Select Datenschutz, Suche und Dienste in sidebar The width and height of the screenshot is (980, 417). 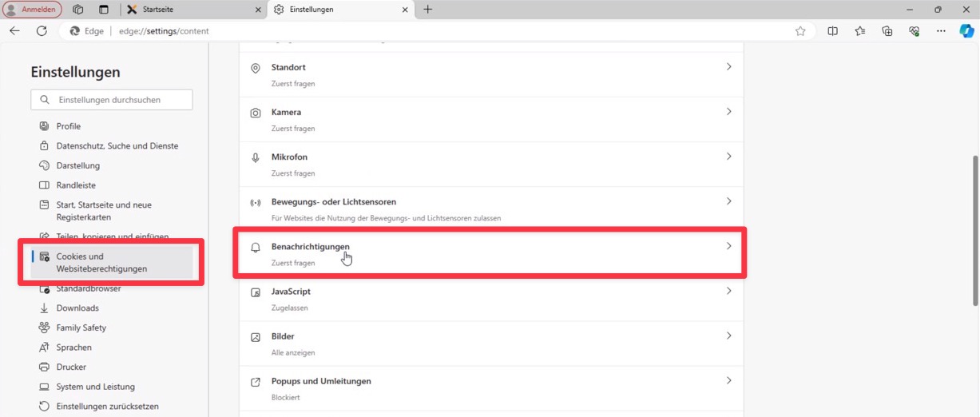pyautogui.click(x=117, y=146)
